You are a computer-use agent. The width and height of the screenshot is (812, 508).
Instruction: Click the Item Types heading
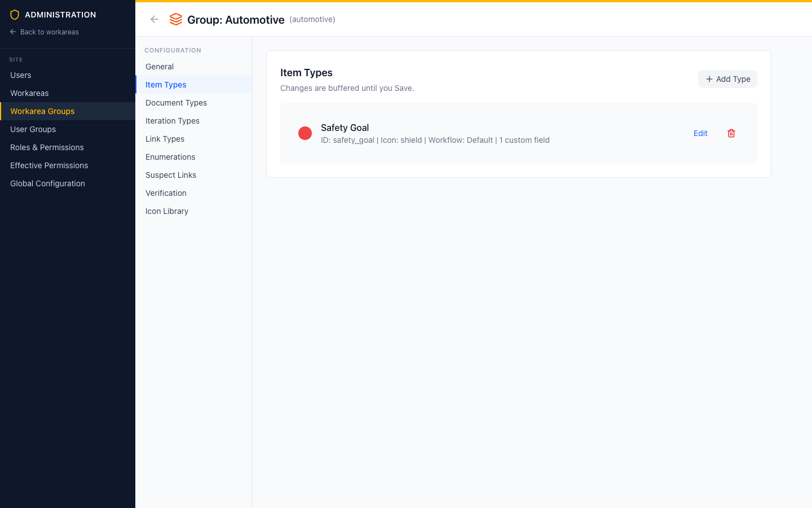pos(306,73)
